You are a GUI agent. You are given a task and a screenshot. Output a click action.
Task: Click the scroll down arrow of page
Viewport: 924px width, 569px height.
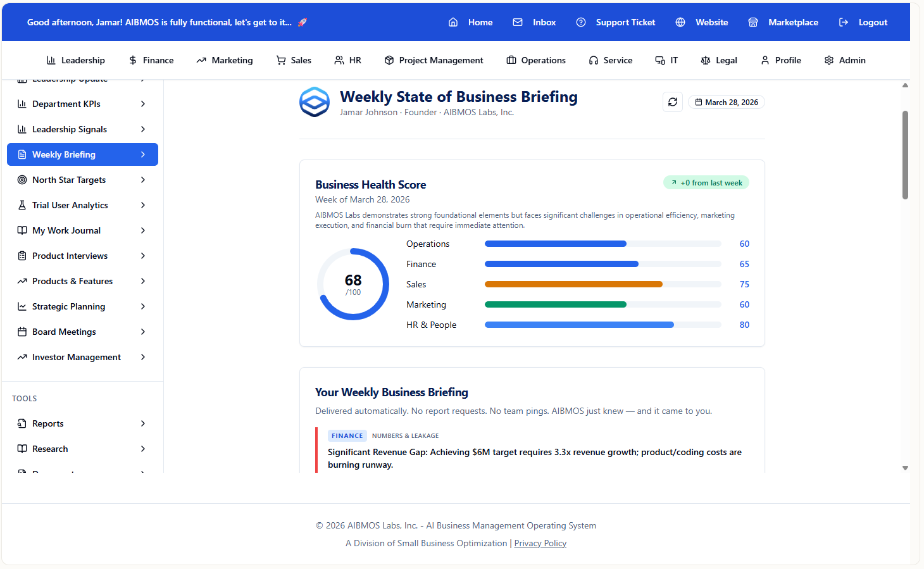(x=905, y=468)
